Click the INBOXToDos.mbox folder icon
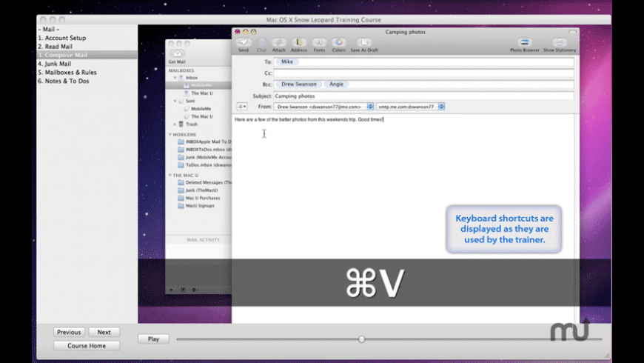The height and width of the screenshot is (363, 644). point(181,150)
